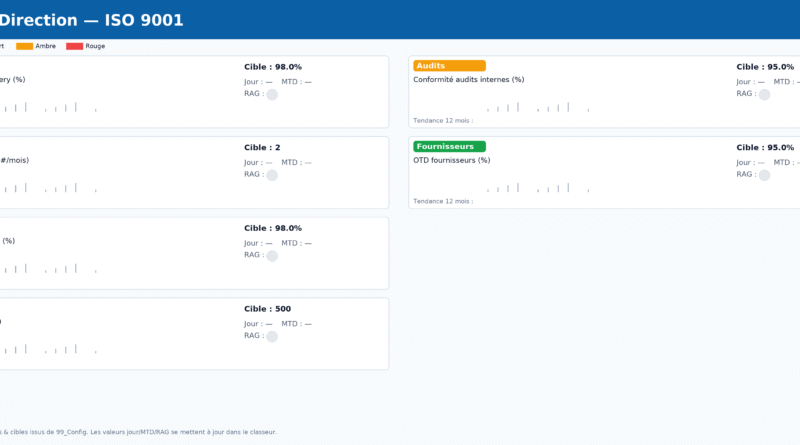Click the sparkline chart in the Audits card
This screenshot has width=800, height=445.
tap(538, 107)
